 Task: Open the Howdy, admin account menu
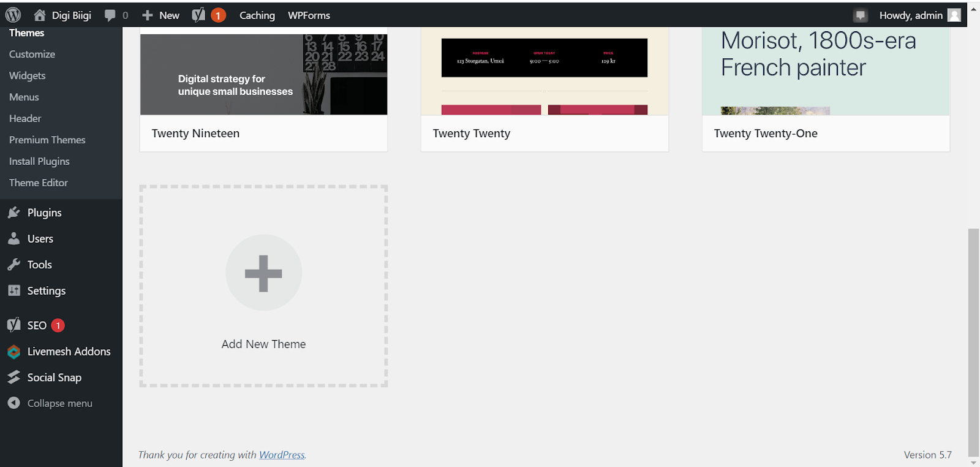(911, 15)
